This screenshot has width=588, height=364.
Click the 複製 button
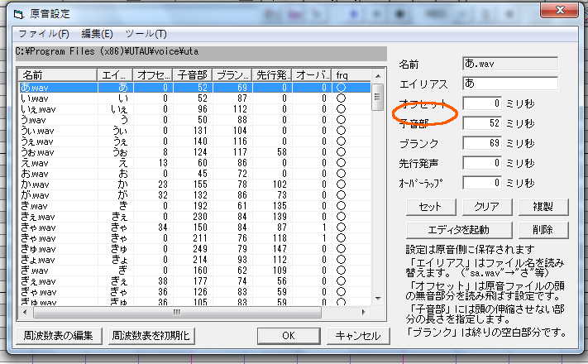click(543, 207)
